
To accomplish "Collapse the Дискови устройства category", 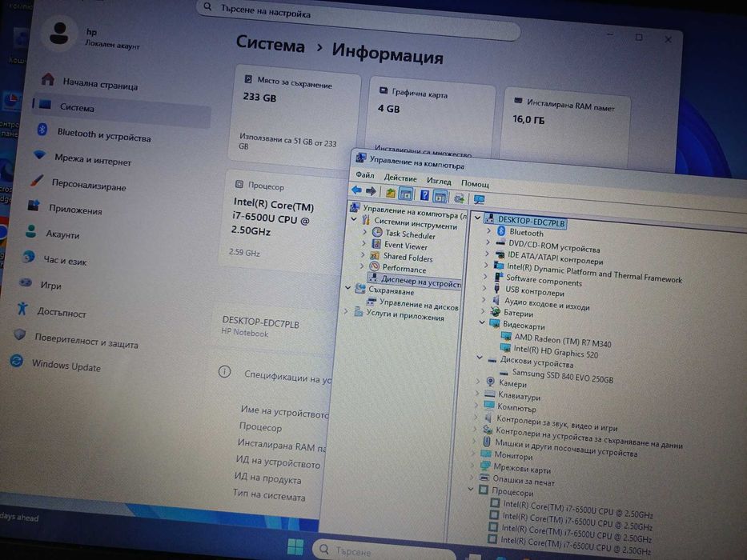I will tap(480, 358).
